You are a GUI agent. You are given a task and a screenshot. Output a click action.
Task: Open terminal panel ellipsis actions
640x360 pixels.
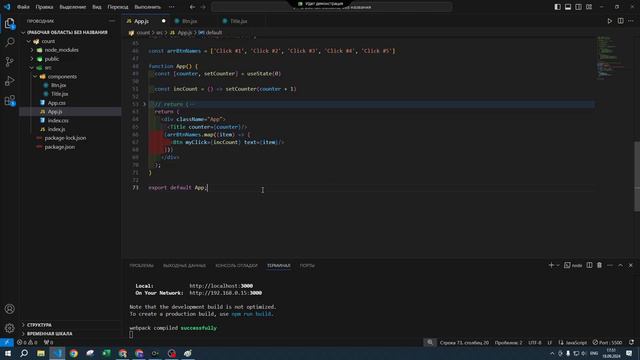click(610, 265)
